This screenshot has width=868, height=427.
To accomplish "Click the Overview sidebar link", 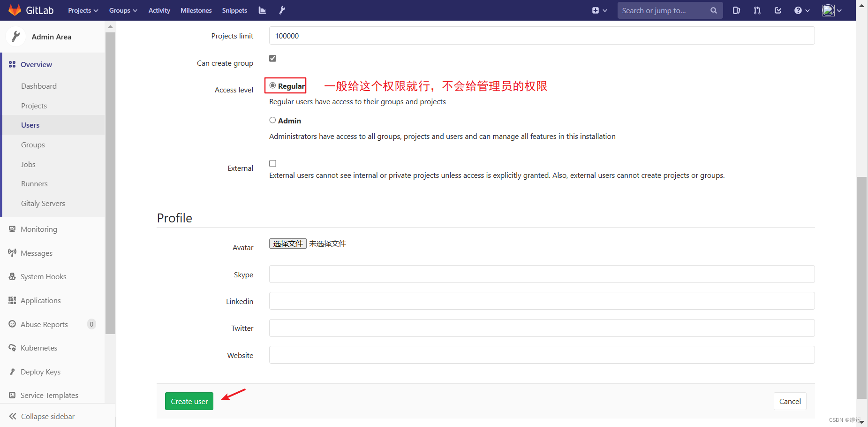I will click(36, 64).
